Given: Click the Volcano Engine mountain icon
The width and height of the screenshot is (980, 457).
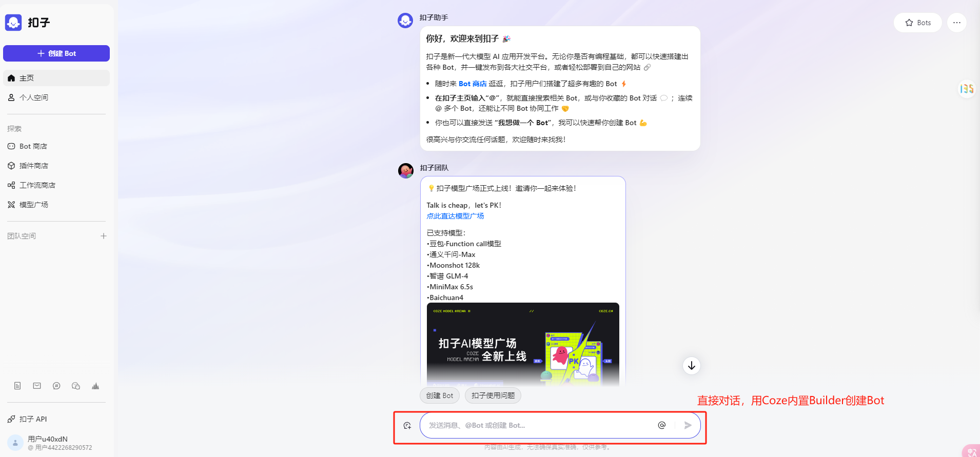Looking at the screenshot, I should coord(95,386).
